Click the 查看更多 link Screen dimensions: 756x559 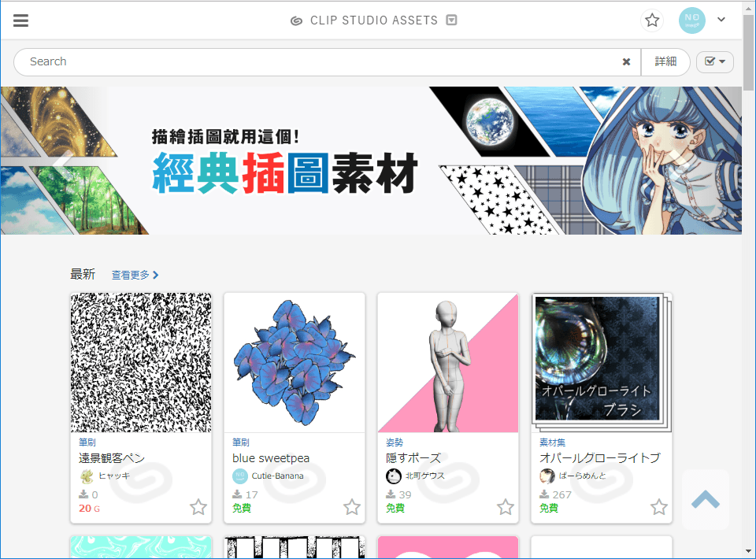[131, 274]
